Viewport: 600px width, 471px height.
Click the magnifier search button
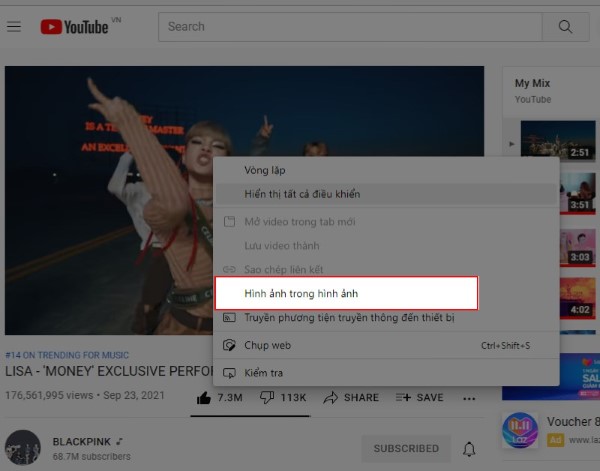coord(566,27)
